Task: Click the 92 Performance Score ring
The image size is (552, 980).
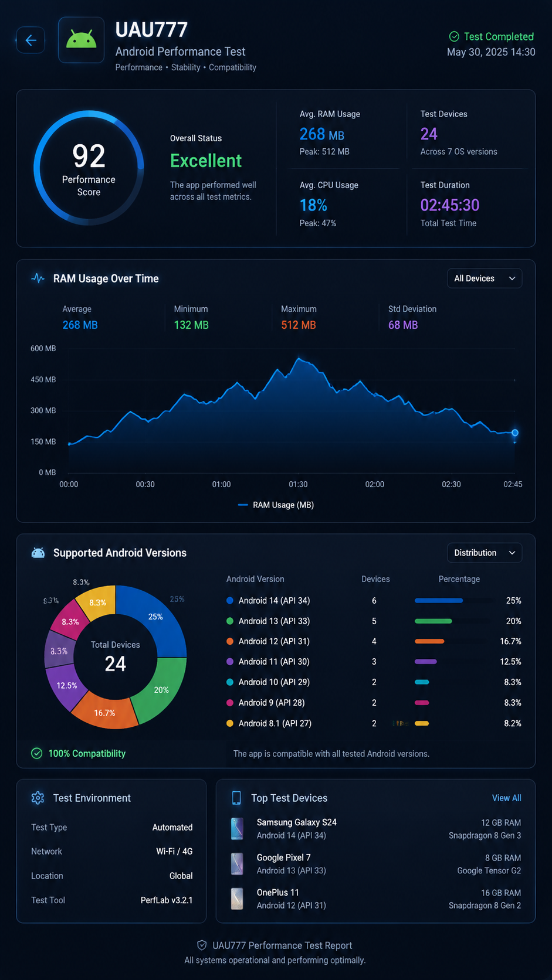Action: pyautogui.click(x=89, y=168)
